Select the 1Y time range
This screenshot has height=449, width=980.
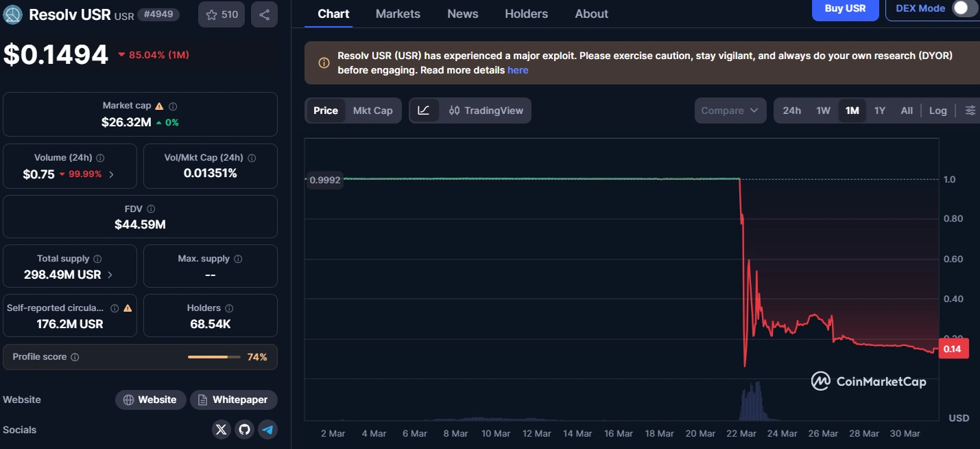[880, 110]
